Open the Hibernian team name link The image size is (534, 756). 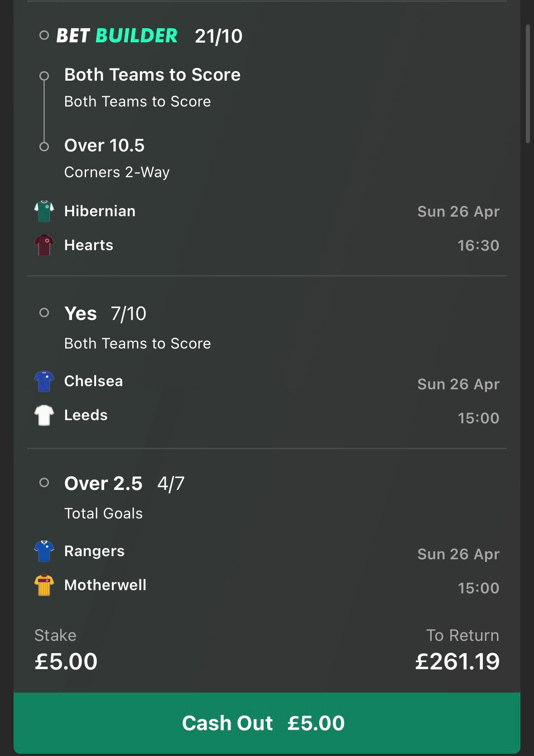[100, 211]
